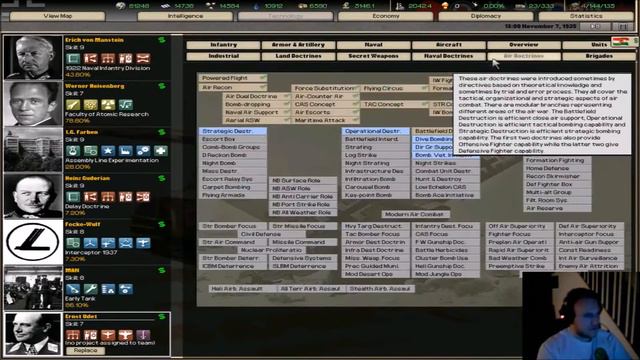The image size is (640, 360).
Task: Click the game speed control next to the date
Action: [595, 27]
